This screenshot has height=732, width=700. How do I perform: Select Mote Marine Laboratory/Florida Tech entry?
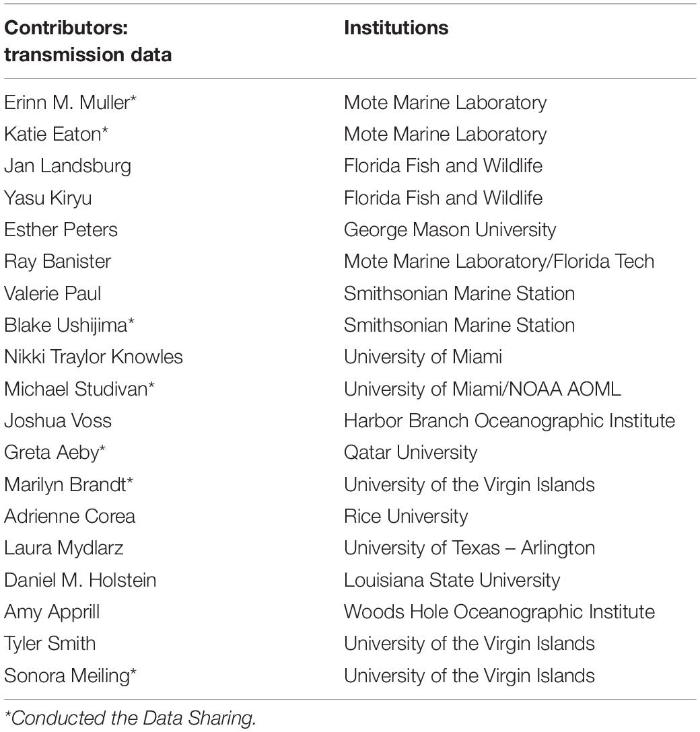(499, 262)
